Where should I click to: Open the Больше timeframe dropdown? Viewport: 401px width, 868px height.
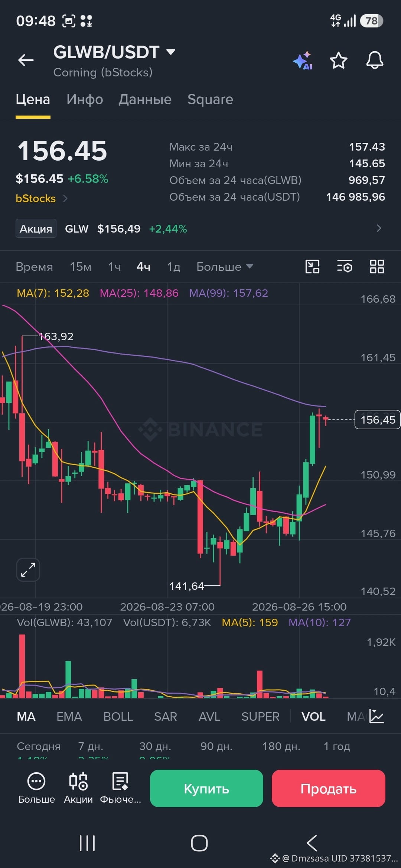pos(225,267)
